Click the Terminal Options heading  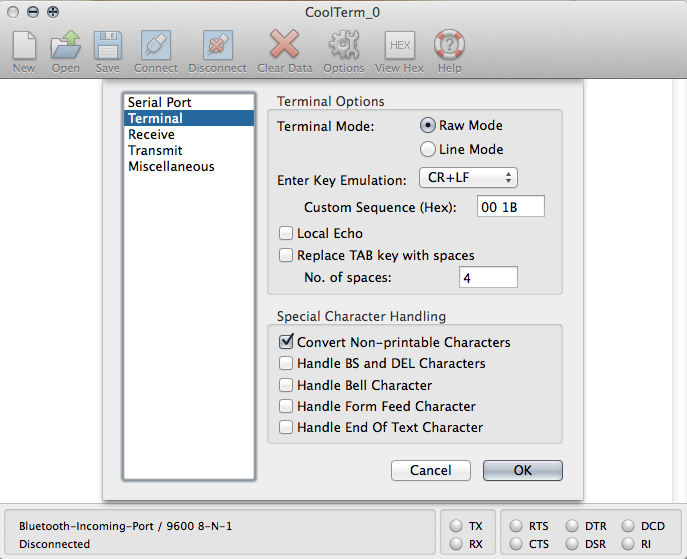click(x=330, y=101)
